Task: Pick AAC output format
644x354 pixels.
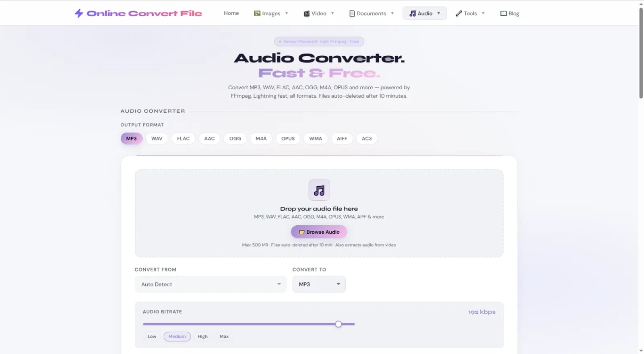Action: [x=209, y=138]
